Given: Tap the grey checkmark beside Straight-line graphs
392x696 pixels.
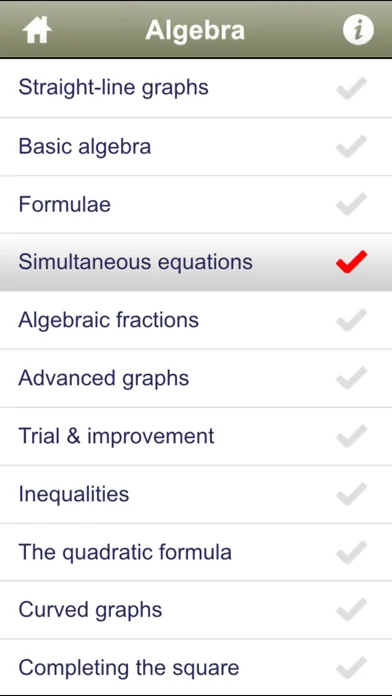Looking at the screenshot, I should pos(352,88).
